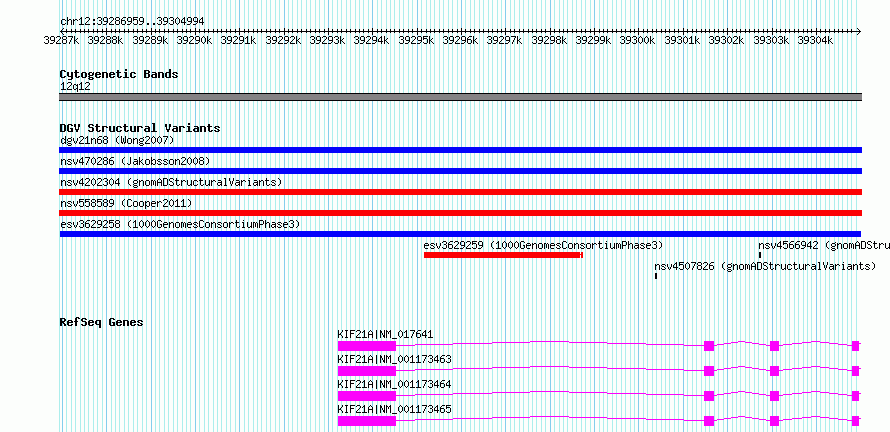Click the chr12:39286959..39304994 coordinate label
This screenshot has height=432, width=890.
(132, 21)
